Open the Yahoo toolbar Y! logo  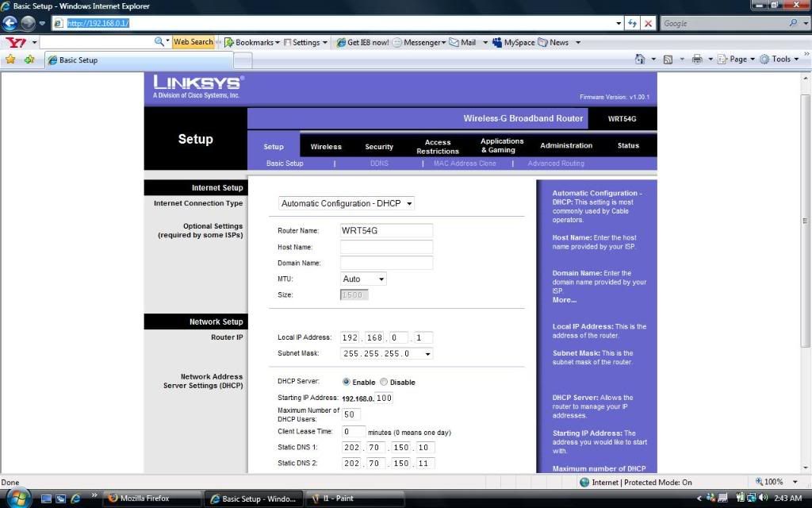point(16,43)
